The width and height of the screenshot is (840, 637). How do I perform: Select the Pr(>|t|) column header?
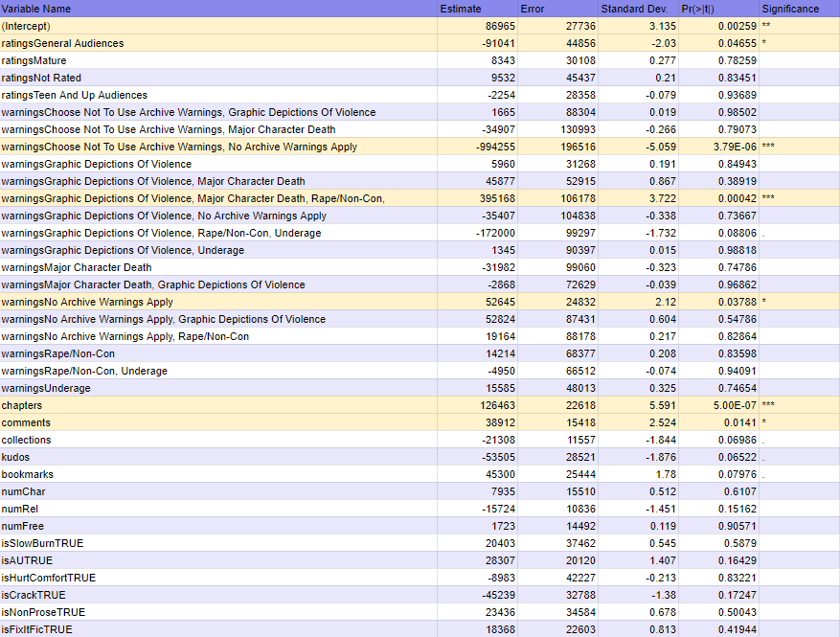click(x=719, y=9)
